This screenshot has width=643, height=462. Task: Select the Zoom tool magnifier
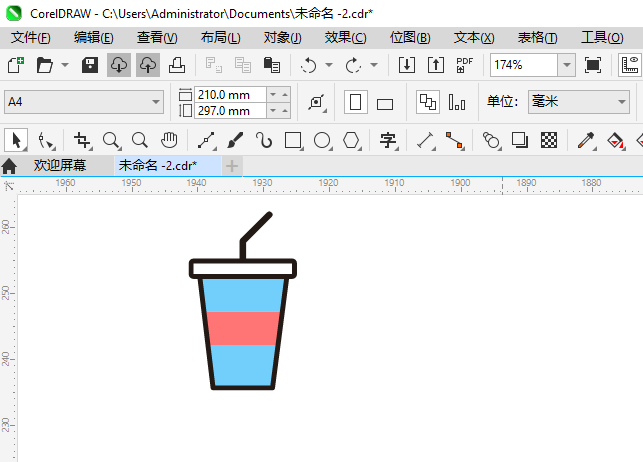[x=111, y=140]
